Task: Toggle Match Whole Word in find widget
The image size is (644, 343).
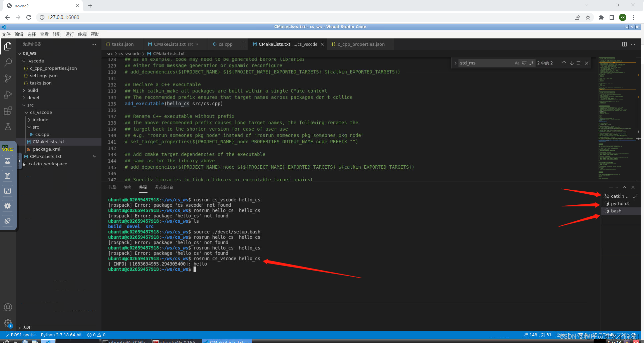Action: tap(524, 63)
